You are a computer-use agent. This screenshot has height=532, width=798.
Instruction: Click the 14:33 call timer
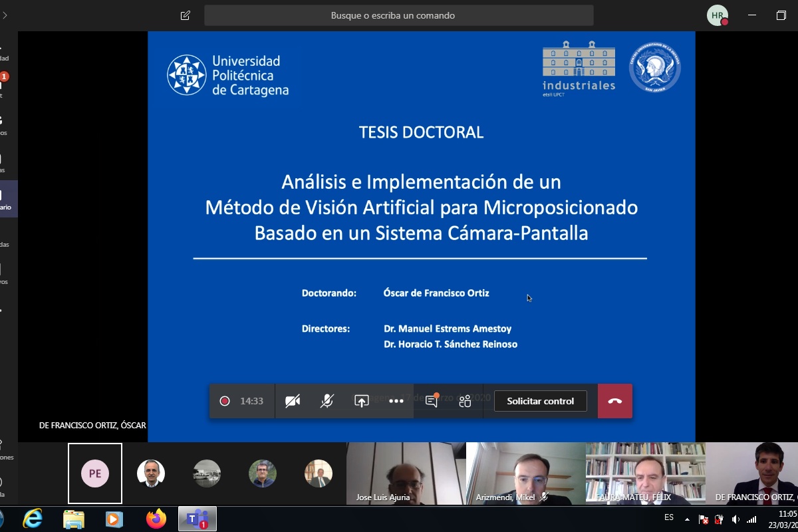251,401
